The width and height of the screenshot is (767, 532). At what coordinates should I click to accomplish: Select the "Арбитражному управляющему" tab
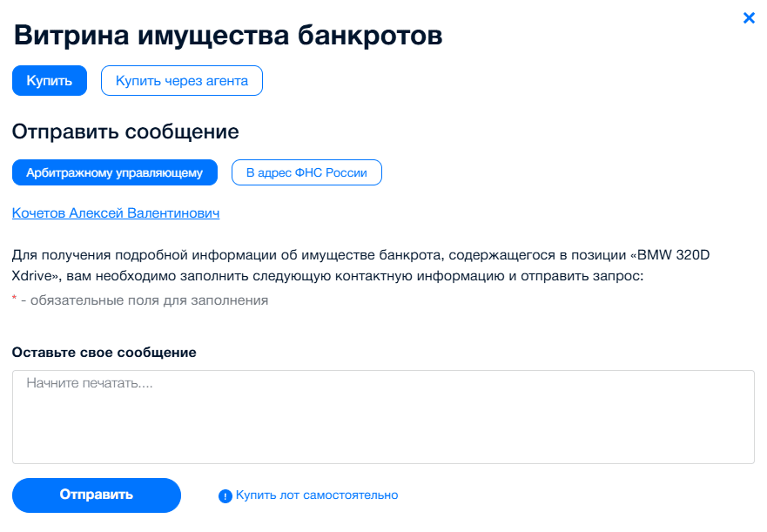(115, 172)
